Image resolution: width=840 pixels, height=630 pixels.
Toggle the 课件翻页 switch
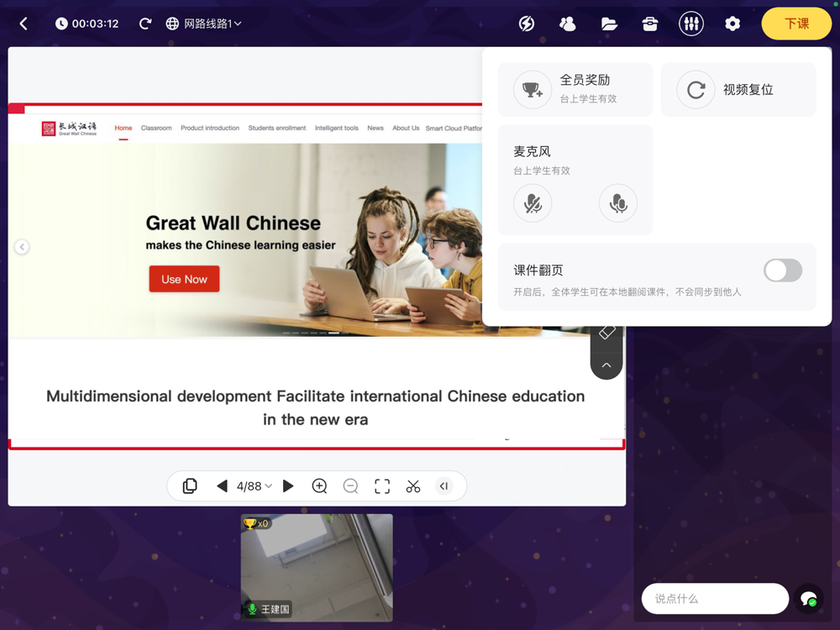tap(782, 270)
